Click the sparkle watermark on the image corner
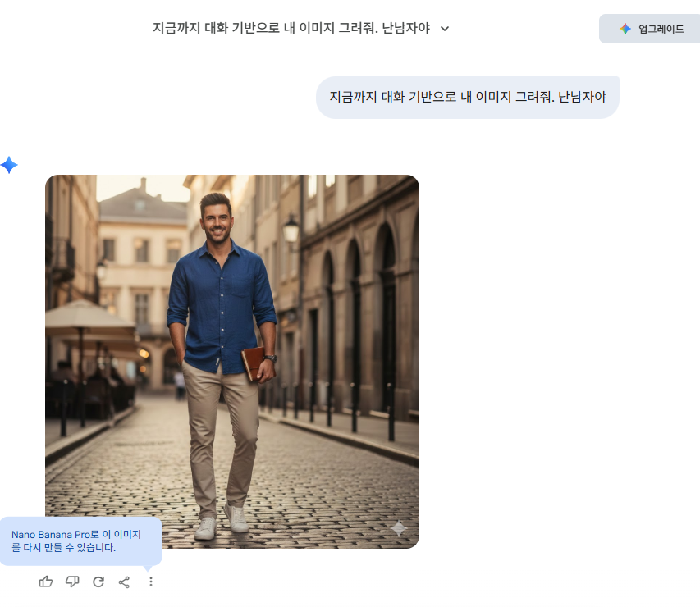This screenshot has width=700, height=607. tap(399, 529)
